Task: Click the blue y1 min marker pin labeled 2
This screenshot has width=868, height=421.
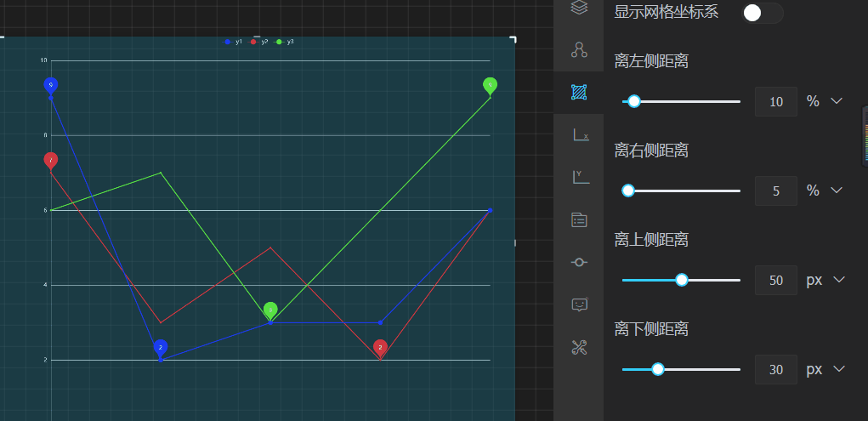Action: coord(161,347)
